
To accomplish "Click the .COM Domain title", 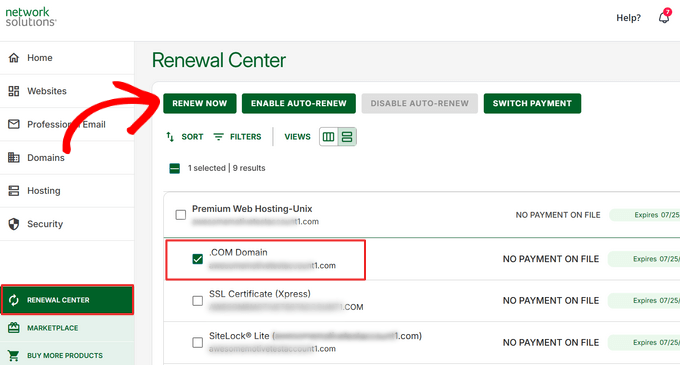I will pos(238,252).
